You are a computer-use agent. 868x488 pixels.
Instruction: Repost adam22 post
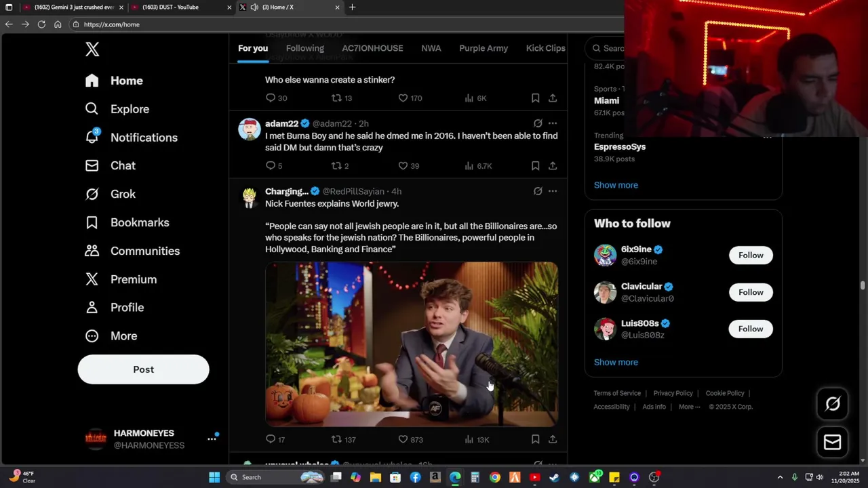click(x=340, y=166)
